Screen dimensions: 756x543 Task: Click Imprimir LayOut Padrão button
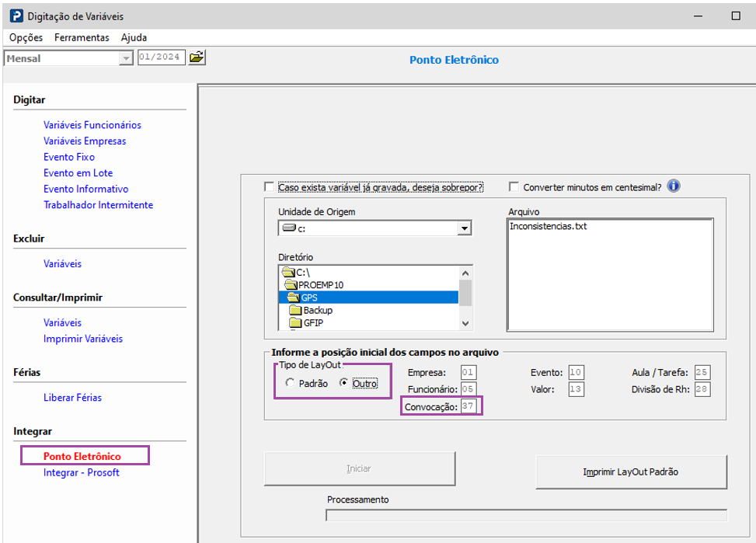coord(631,472)
